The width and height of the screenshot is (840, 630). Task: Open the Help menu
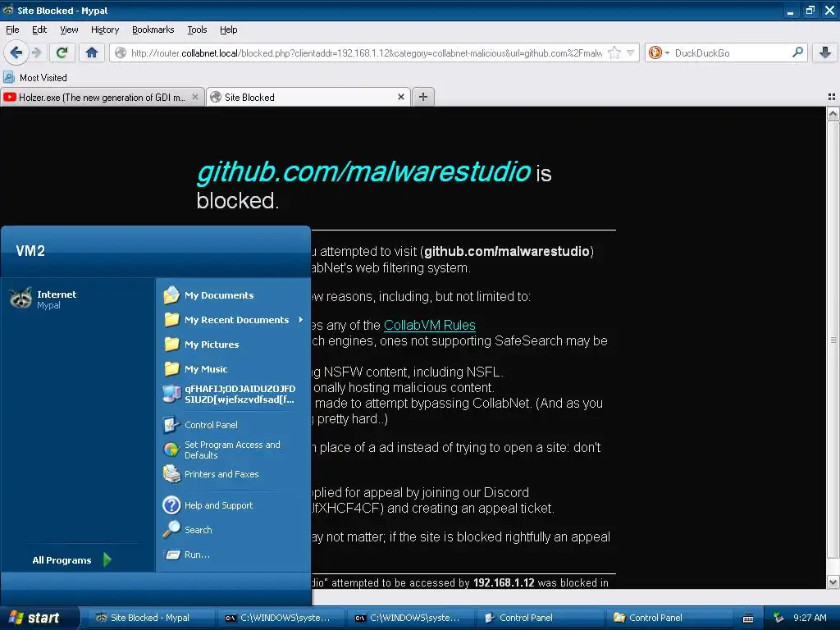click(229, 30)
